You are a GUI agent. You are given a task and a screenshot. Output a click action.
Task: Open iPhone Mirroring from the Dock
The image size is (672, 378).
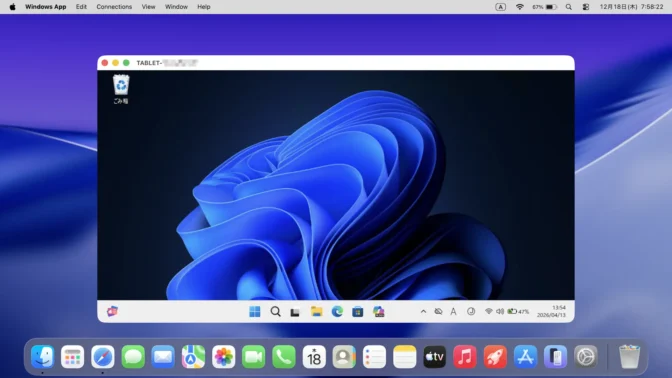point(555,357)
